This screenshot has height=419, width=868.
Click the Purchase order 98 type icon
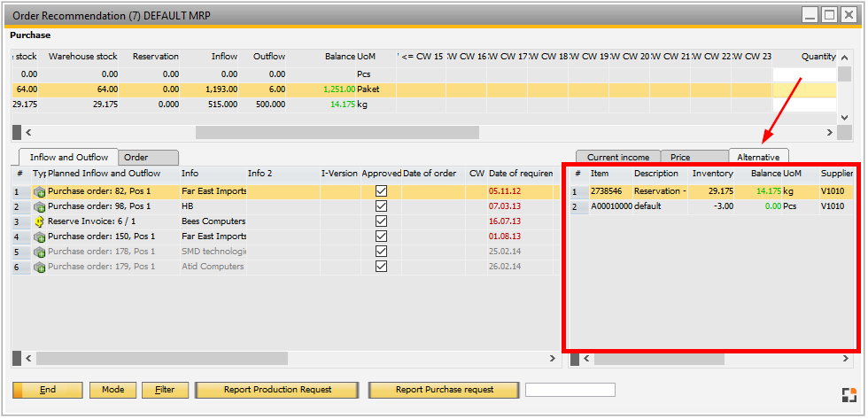pyautogui.click(x=39, y=206)
